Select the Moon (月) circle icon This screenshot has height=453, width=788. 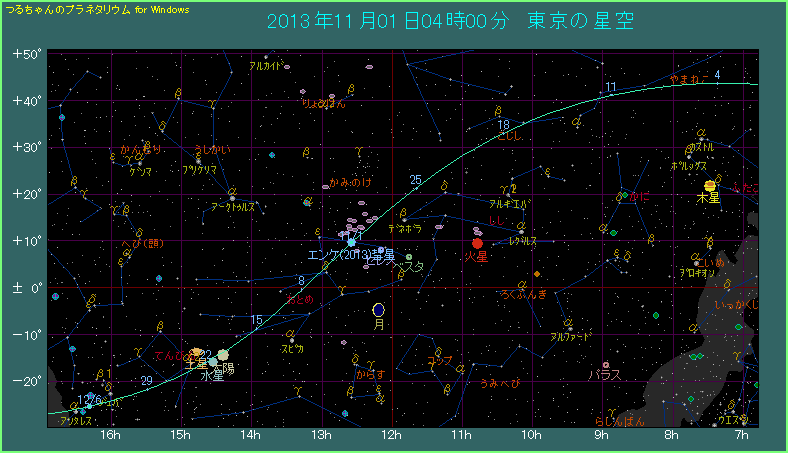(x=378, y=310)
